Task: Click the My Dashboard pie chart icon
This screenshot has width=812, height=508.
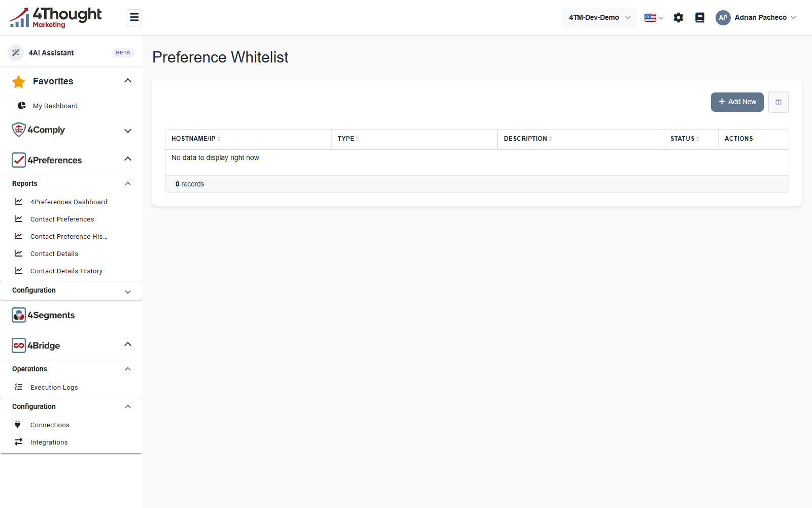Action: pos(22,106)
